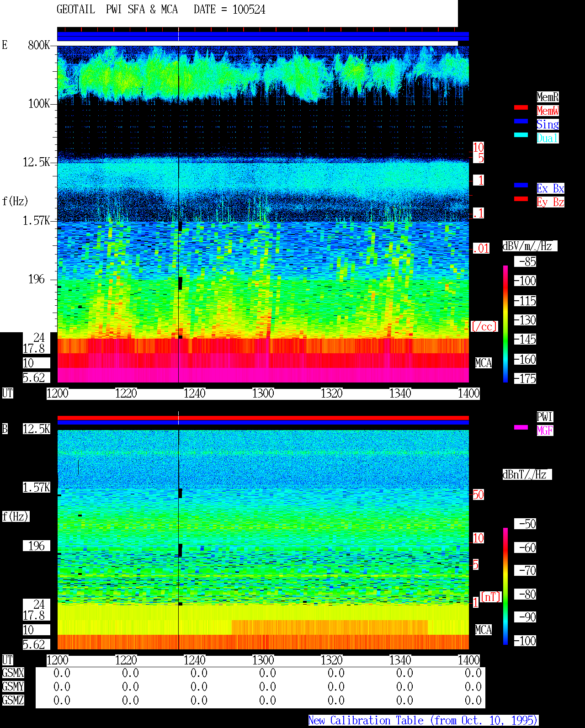This screenshot has height=728, width=585.
Task: Click the blue Ex Bx legend swatch
Action: click(521, 185)
